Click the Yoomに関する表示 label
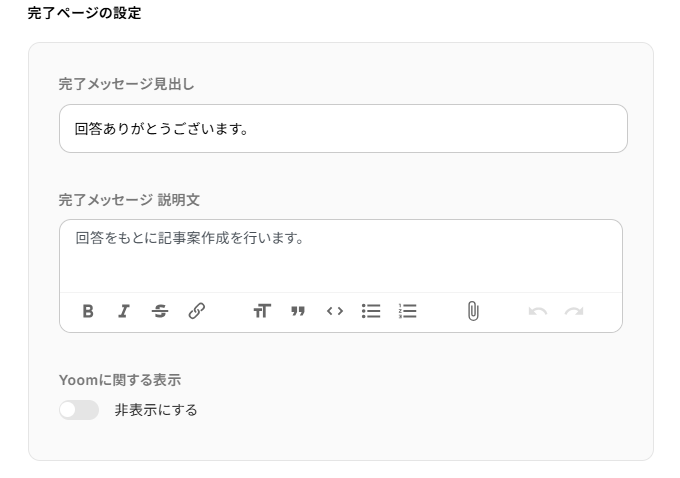 (119, 380)
